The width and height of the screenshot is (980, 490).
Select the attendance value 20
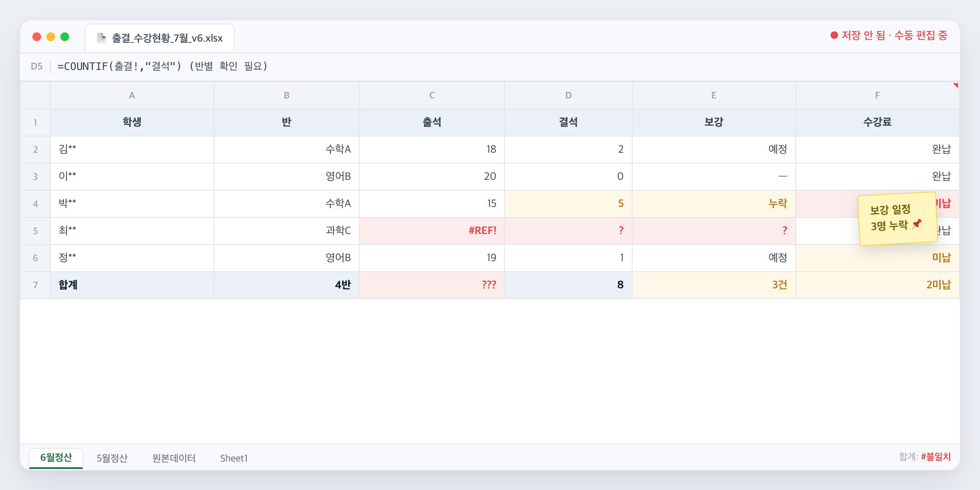[432, 177]
